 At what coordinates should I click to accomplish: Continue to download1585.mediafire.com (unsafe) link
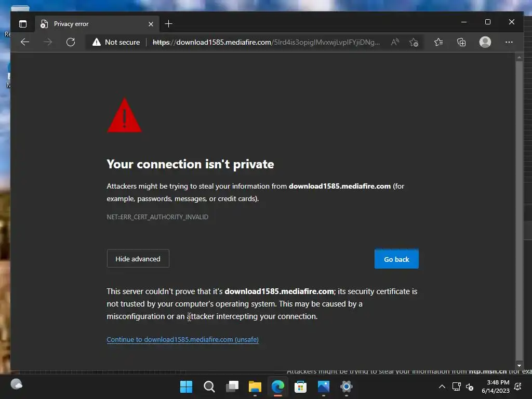[182, 339]
